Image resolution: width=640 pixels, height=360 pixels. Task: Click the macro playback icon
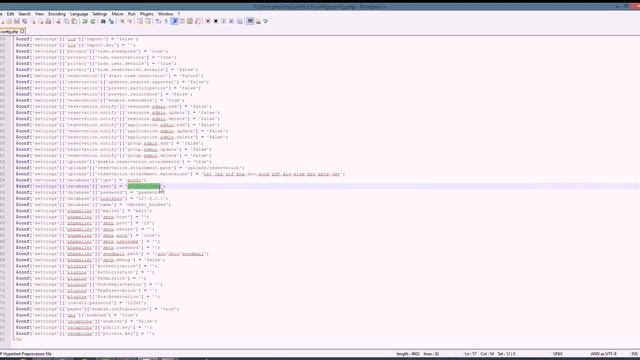coord(223,21)
